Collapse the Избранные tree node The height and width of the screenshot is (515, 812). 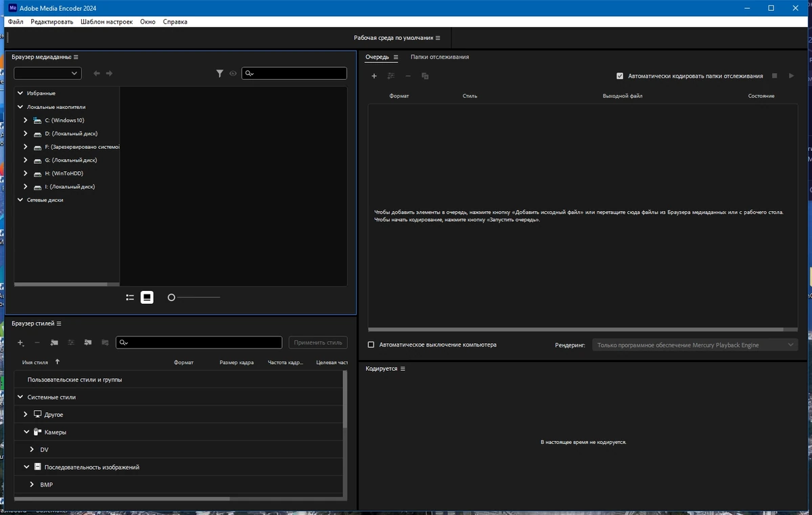(20, 93)
